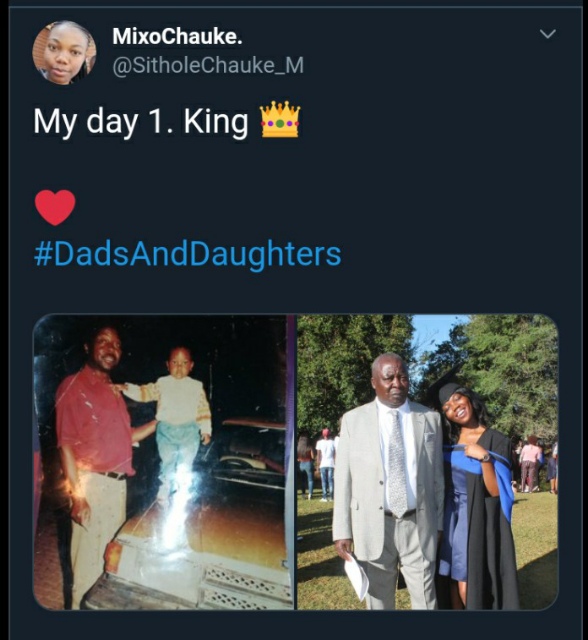Click the car headlight in old photo
Screen dimensions: 588x640
click(x=113, y=557)
